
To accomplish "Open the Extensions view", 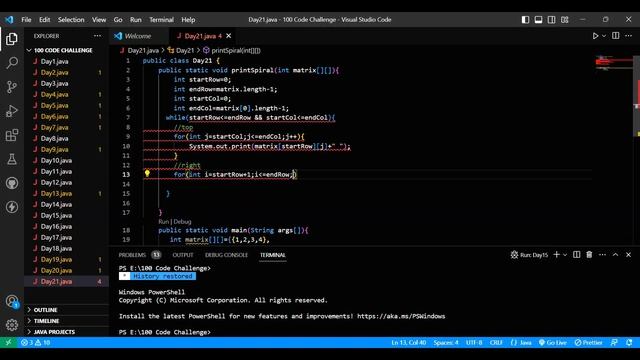I will 12,135.
